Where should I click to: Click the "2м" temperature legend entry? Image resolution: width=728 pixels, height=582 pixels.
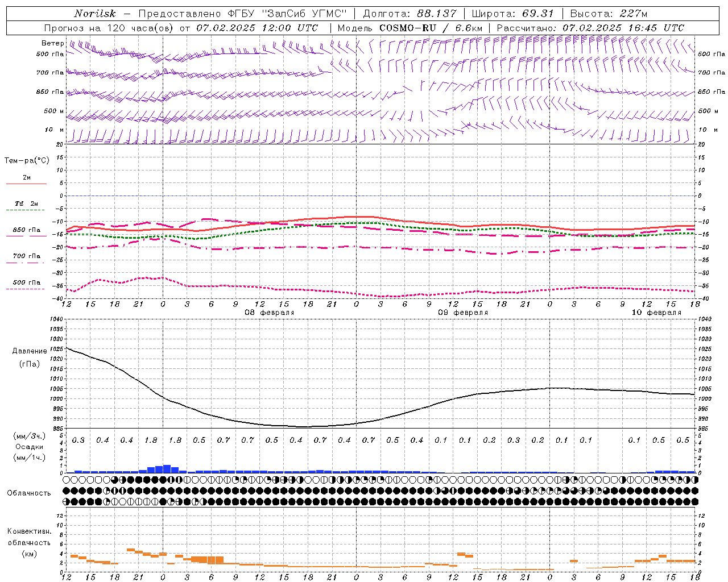point(27,178)
